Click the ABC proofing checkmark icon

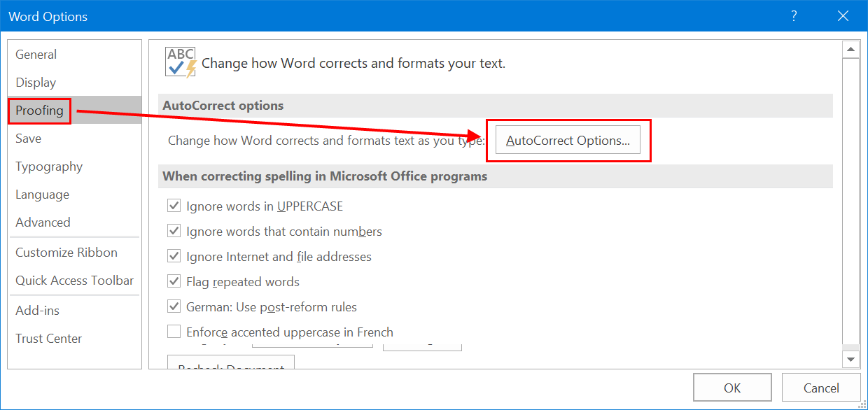coord(180,62)
